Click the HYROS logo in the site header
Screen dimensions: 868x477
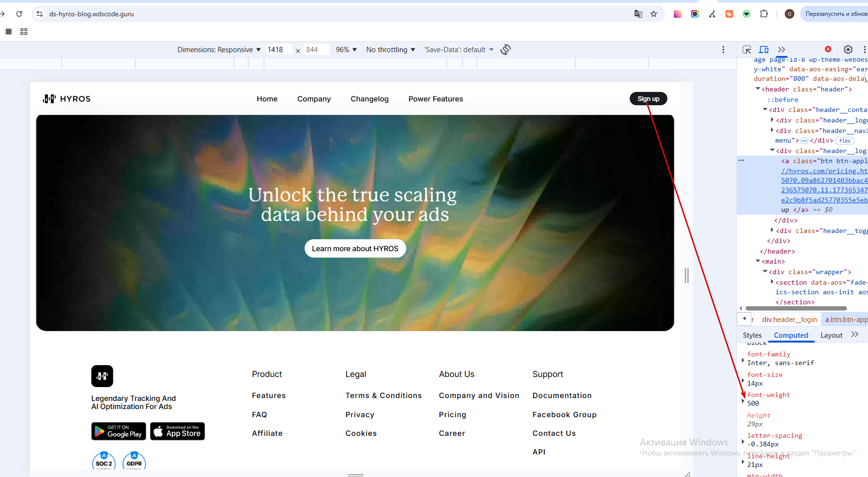coord(66,99)
